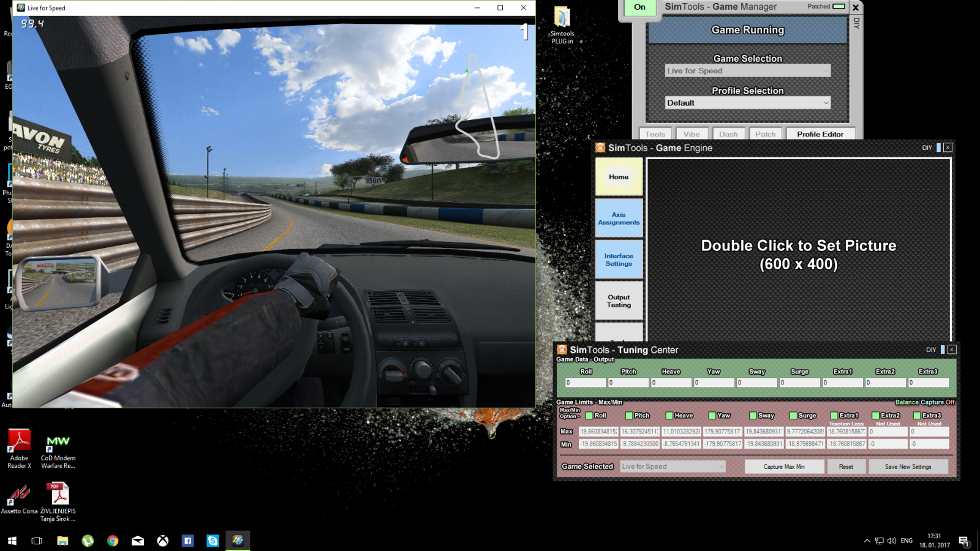Launch CoD Modern Warfare desktop shortcut
980x551 pixels.
click(58, 452)
